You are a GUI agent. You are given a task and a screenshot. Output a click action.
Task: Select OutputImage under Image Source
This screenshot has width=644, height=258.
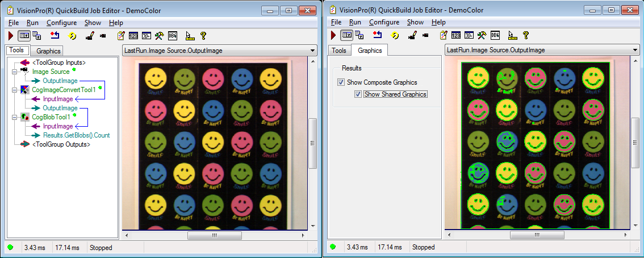coord(60,81)
